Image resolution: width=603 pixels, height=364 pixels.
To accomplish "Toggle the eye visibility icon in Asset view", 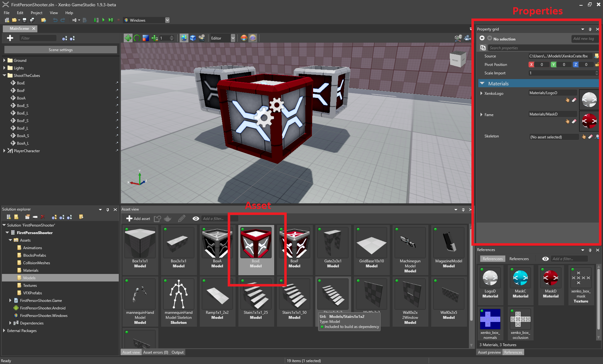I will tap(196, 218).
